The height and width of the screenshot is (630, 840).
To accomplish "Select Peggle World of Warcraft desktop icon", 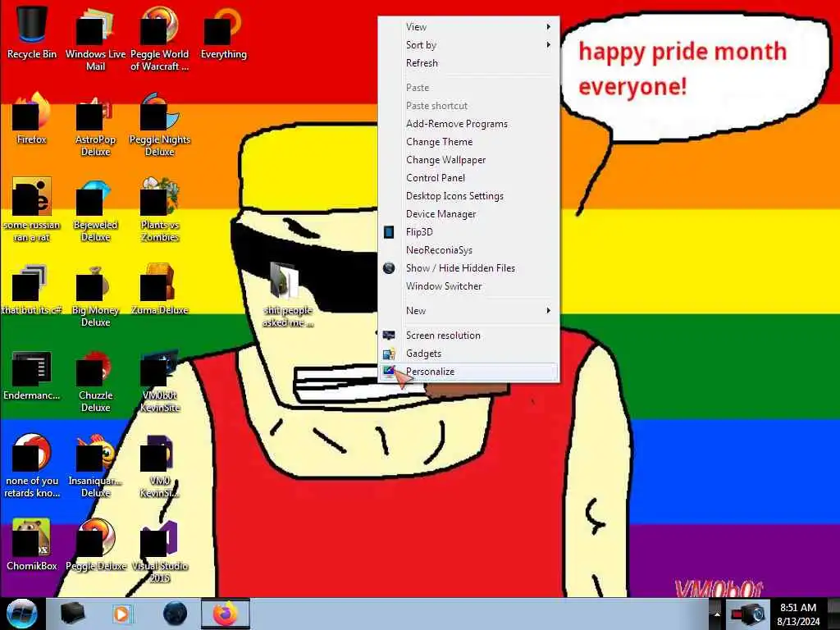I will click(159, 38).
